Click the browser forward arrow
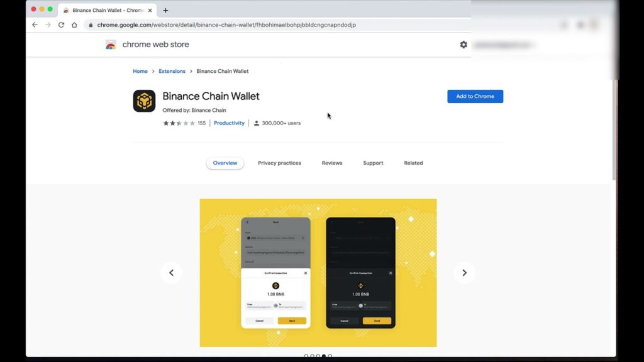 click(x=48, y=25)
